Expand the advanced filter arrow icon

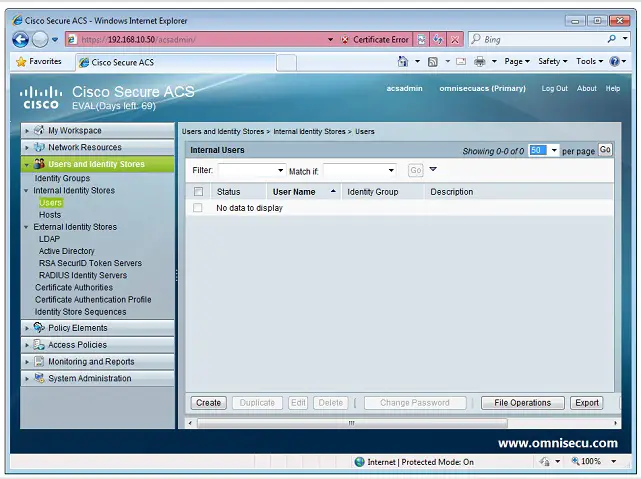pyautogui.click(x=433, y=169)
